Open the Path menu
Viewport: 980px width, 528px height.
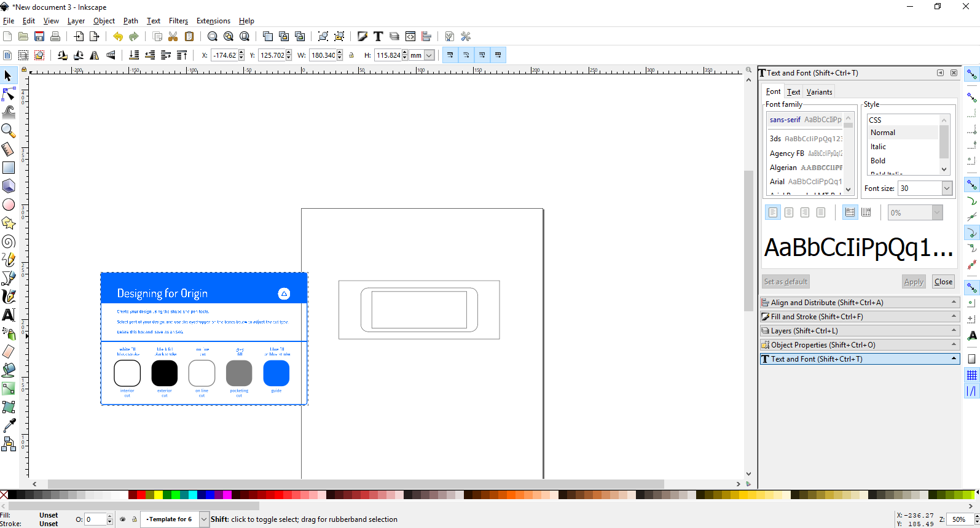[x=131, y=21]
